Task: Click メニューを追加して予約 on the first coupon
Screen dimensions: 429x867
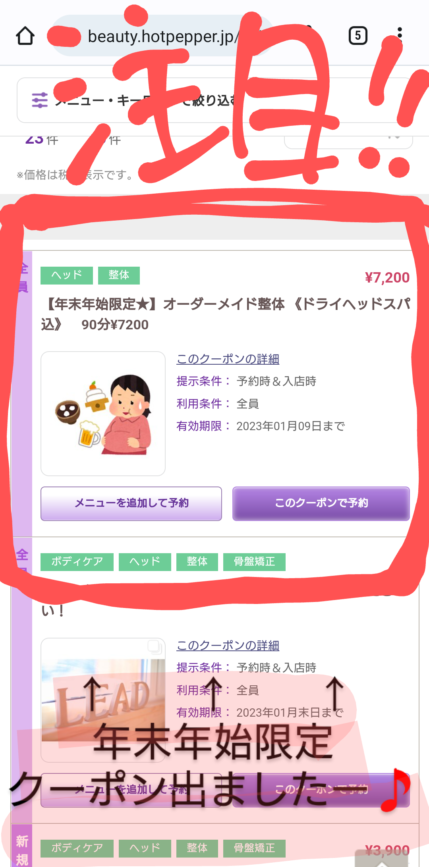Action: click(x=131, y=503)
